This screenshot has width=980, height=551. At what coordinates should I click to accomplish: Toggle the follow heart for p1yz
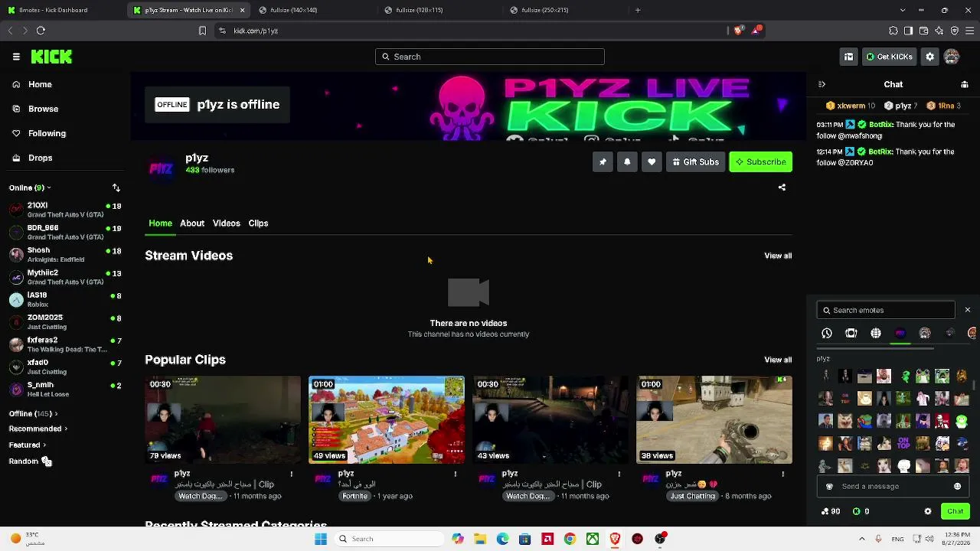652,162
